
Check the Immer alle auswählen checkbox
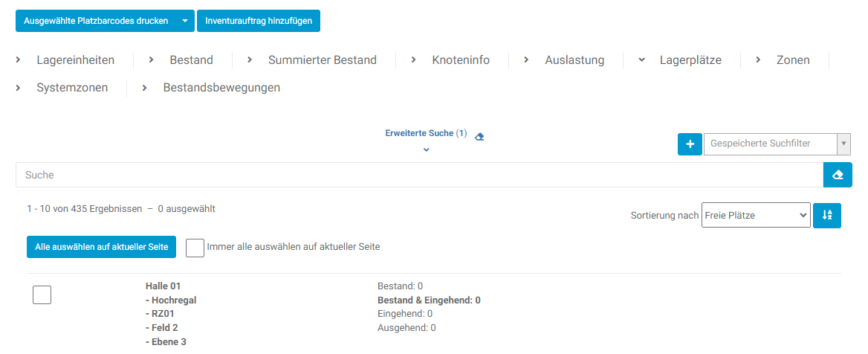coord(195,247)
